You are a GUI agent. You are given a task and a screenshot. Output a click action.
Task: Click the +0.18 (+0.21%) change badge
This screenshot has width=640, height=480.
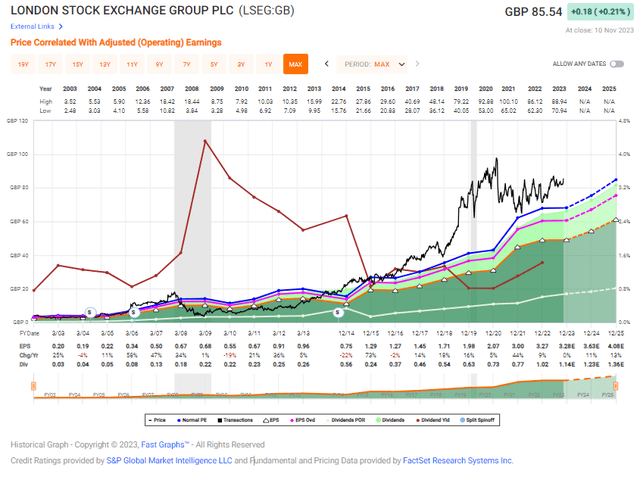pos(600,12)
